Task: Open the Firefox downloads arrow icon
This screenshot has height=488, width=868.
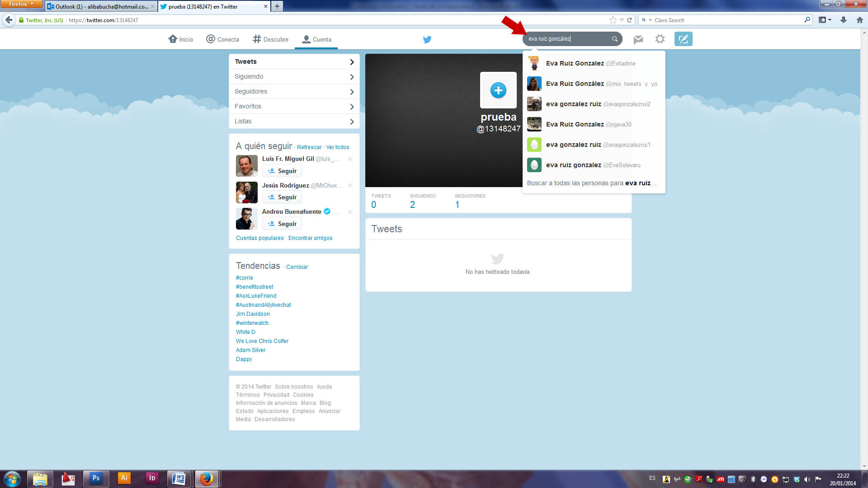Action: [x=843, y=20]
